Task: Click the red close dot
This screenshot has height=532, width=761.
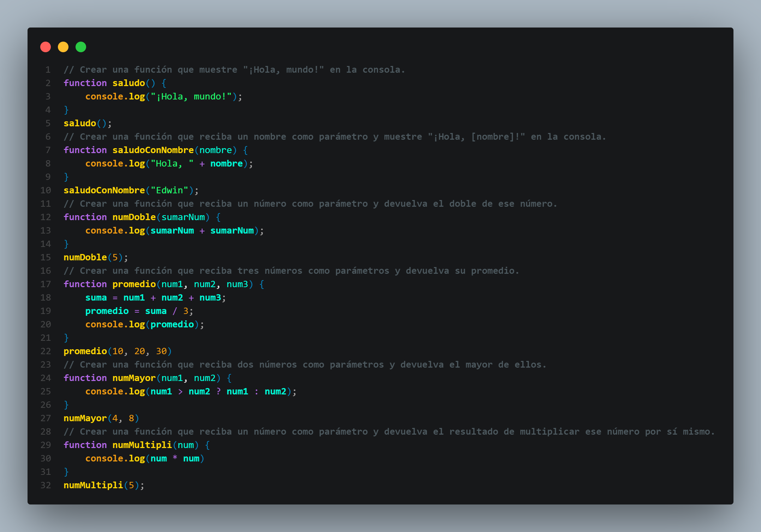Action: pos(46,47)
